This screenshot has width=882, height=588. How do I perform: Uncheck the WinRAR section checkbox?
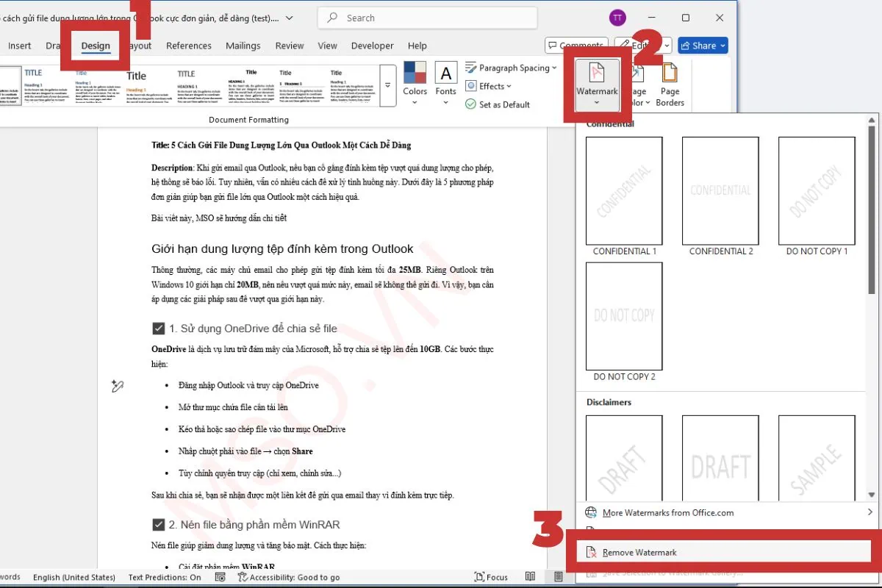pos(158,524)
